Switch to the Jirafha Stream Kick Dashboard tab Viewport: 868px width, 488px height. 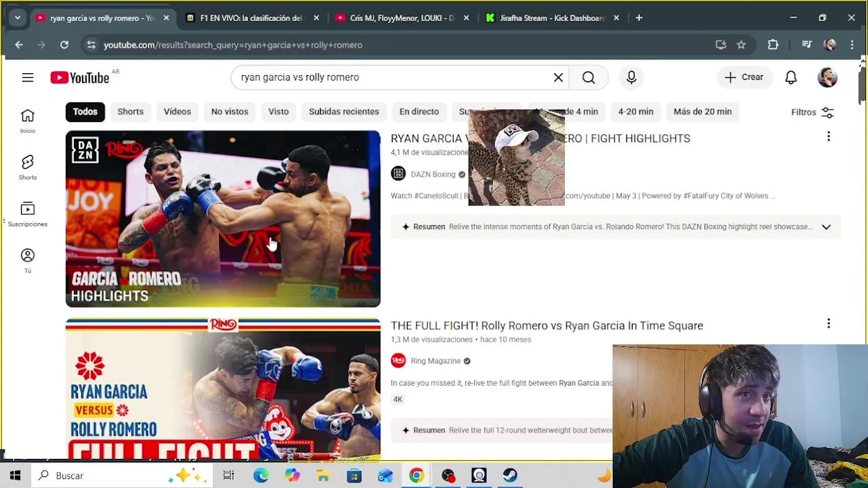coord(550,18)
